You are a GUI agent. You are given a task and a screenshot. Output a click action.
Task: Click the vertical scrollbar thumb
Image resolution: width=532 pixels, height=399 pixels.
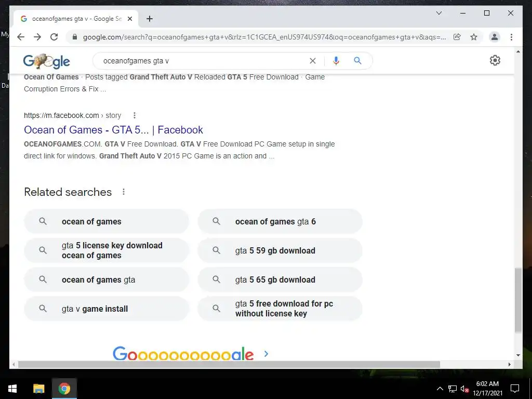pos(518,300)
